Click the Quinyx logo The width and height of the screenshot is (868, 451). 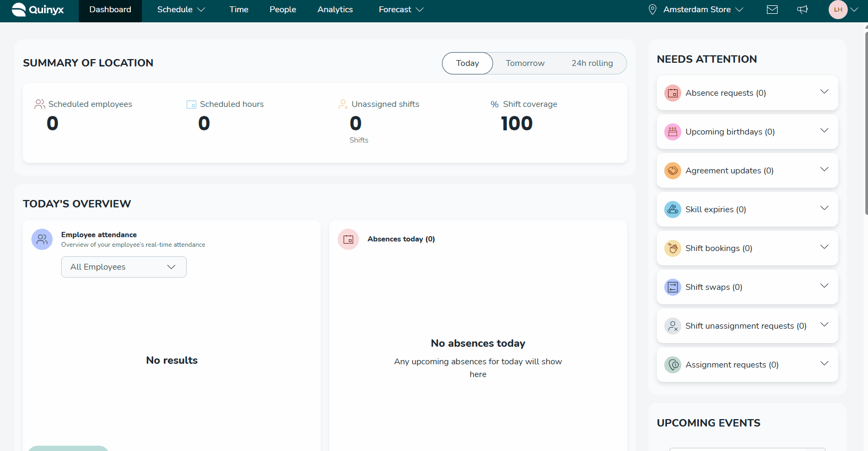tap(38, 10)
